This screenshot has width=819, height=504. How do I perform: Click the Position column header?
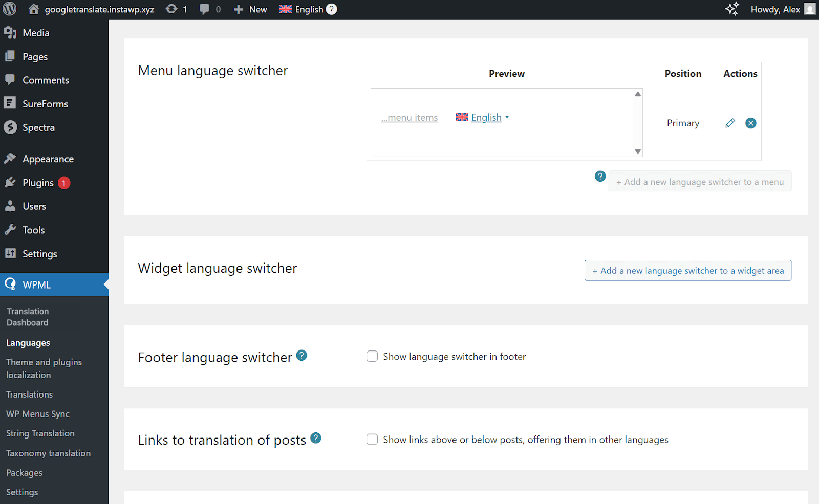point(683,73)
